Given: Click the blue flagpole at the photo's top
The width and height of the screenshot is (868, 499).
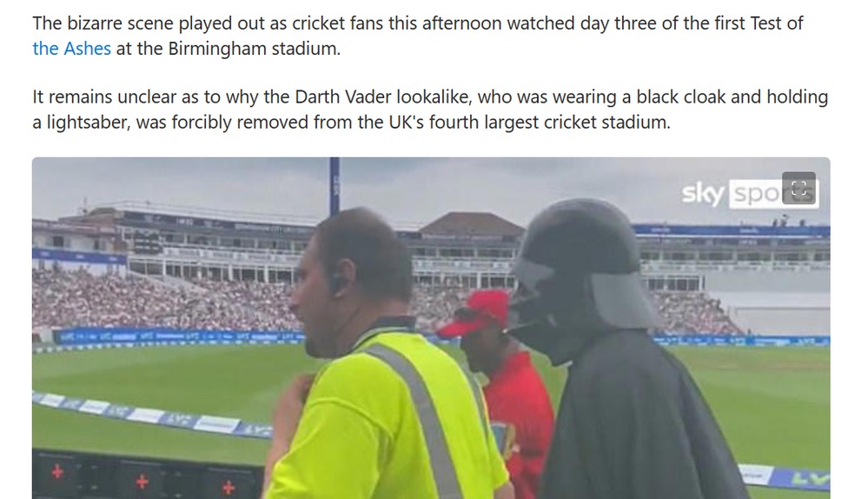Looking at the screenshot, I should coord(335,186).
